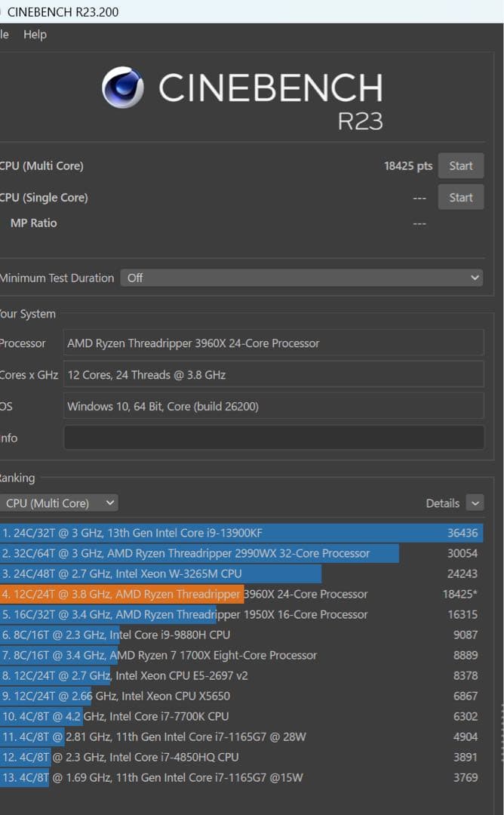Open the File menu
504x815 pixels.
[2, 34]
